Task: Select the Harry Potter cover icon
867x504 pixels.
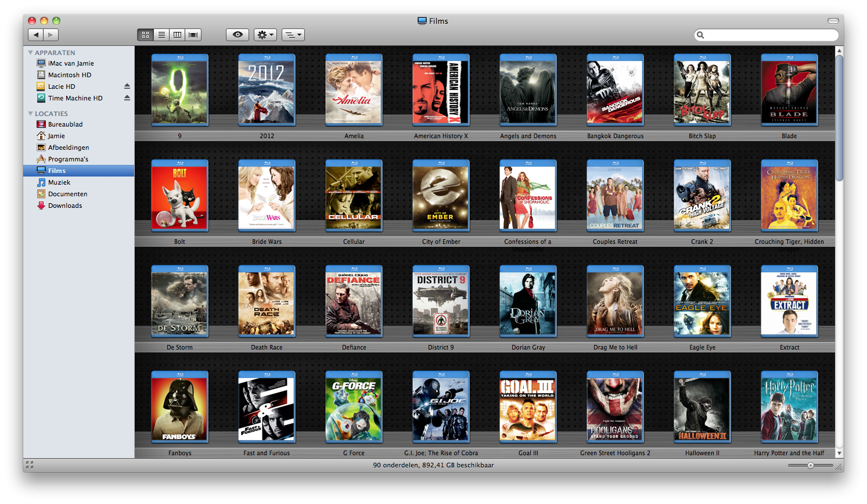Action: click(x=789, y=407)
